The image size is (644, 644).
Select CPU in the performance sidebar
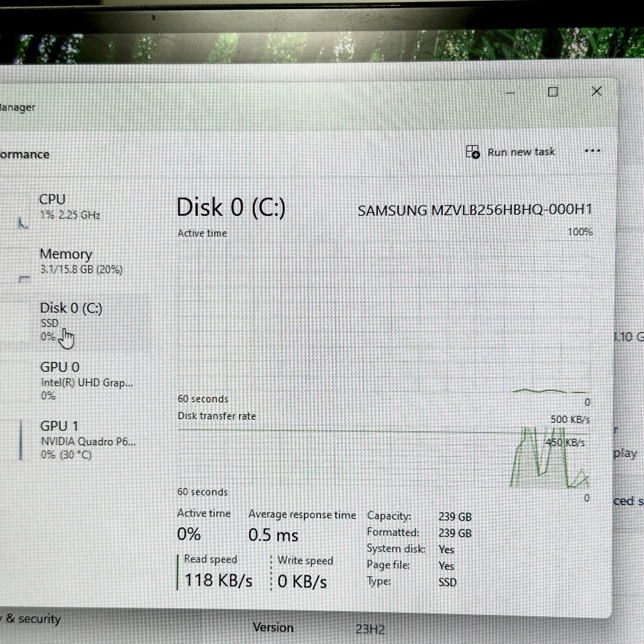pos(71,207)
